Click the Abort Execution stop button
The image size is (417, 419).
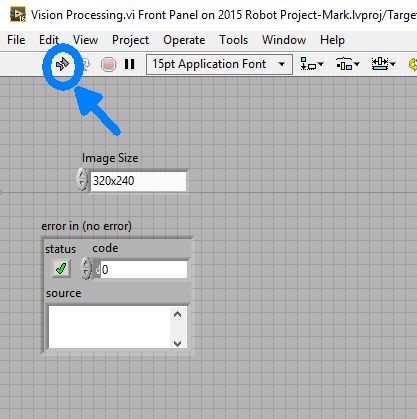click(x=108, y=64)
